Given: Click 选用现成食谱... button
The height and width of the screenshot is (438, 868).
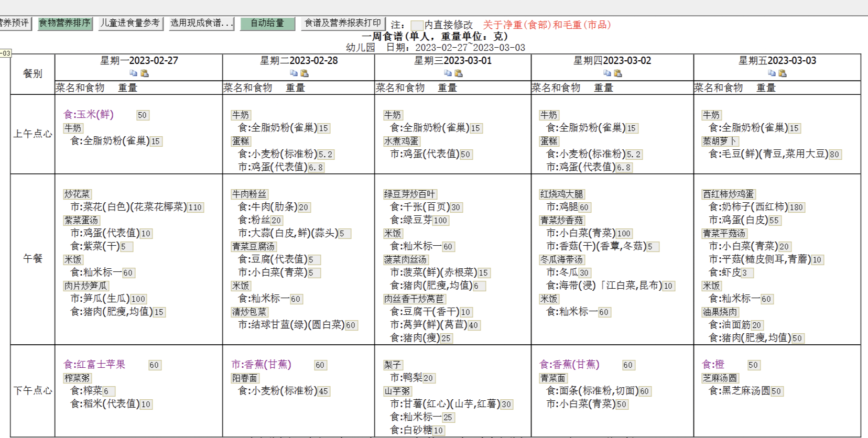Looking at the screenshot, I should (x=201, y=24).
